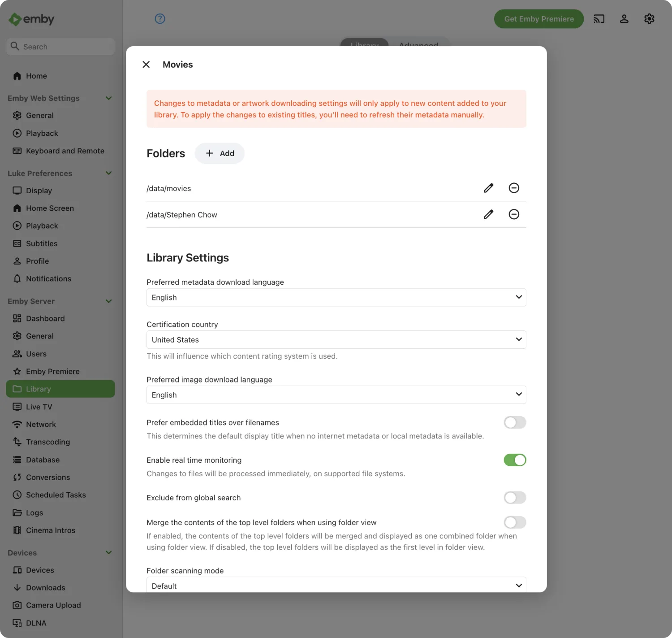Viewport: 672px width, 638px height.
Task: Open Emby Premiere in sidebar
Action: (x=60, y=371)
